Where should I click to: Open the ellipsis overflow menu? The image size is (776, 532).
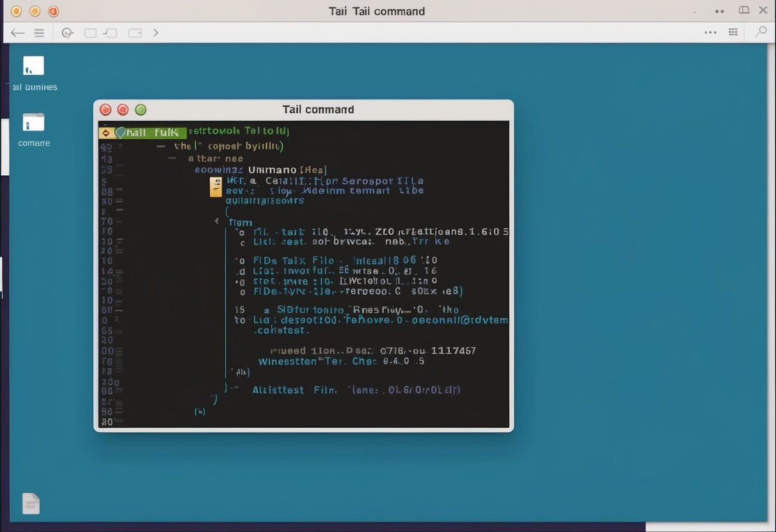710,31
